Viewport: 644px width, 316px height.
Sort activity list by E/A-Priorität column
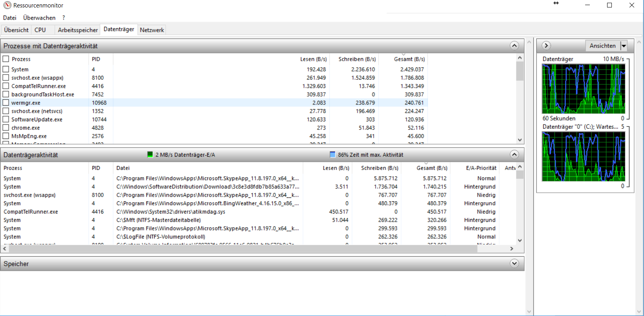pyautogui.click(x=481, y=168)
